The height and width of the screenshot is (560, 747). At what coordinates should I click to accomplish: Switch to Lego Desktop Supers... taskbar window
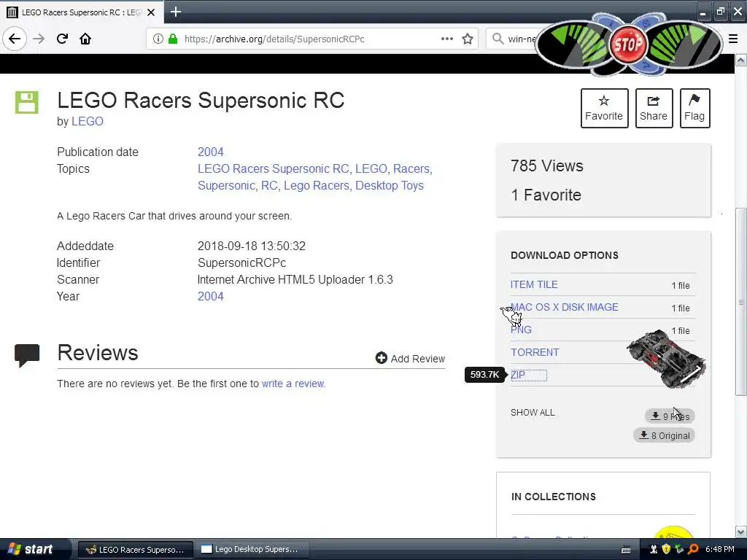[252, 550]
